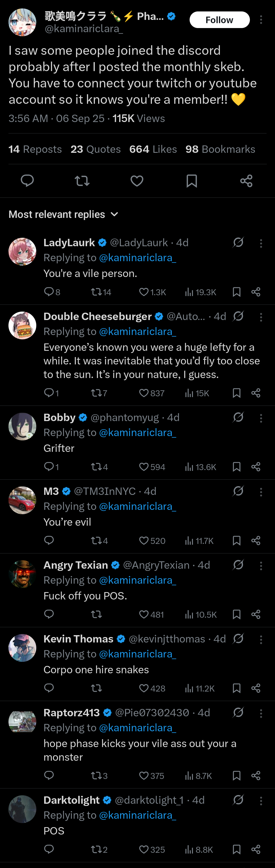
Task: View the 664 Likes list
Action: click(x=153, y=149)
